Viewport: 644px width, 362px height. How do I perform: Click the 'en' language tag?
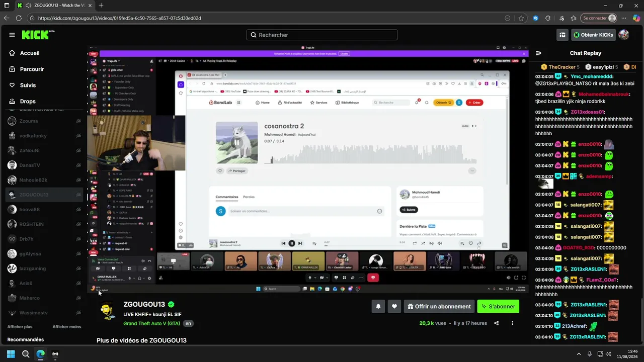point(188,323)
